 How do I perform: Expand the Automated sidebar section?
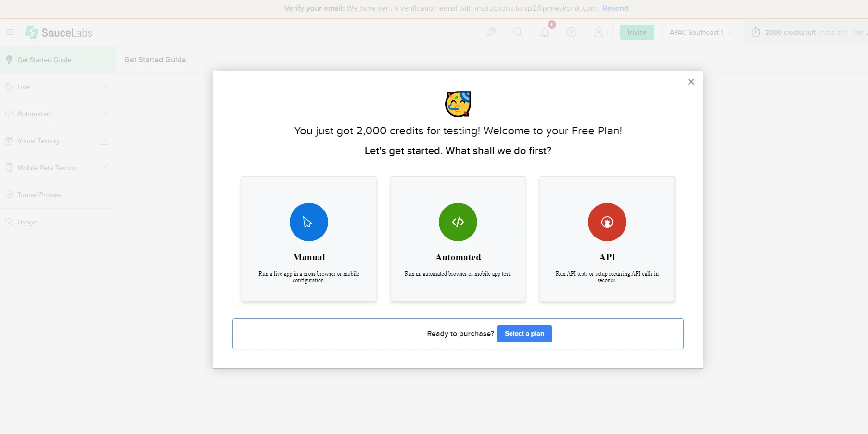coord(105,114)
